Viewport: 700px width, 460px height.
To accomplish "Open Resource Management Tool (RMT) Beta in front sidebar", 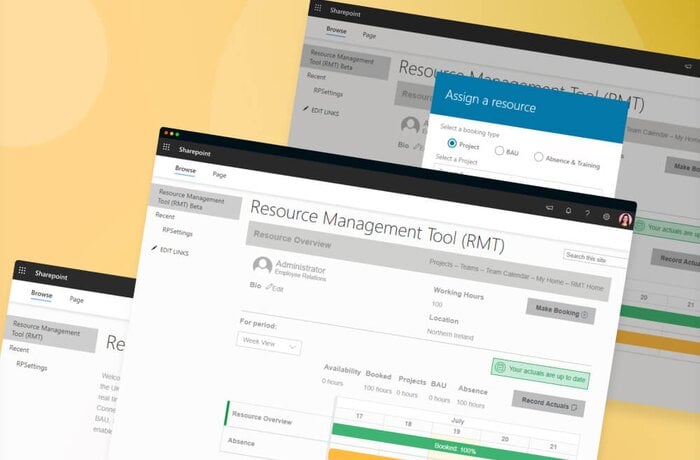I will click(x=196, y=201).
